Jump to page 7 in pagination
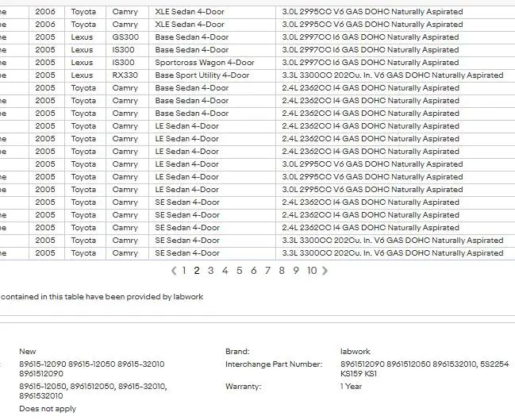 (x=267, y=271)
